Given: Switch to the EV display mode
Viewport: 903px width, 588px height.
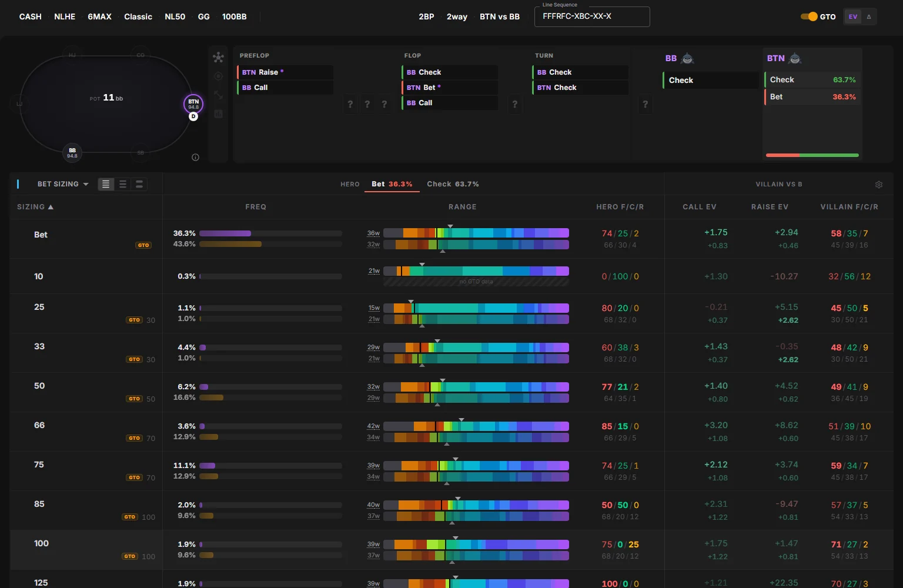Looking at the screenshot, I should (852, 16).
